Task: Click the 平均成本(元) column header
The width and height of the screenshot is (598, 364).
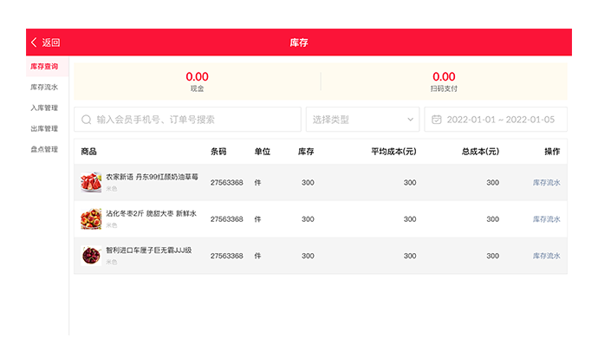Action: [394, 152]
